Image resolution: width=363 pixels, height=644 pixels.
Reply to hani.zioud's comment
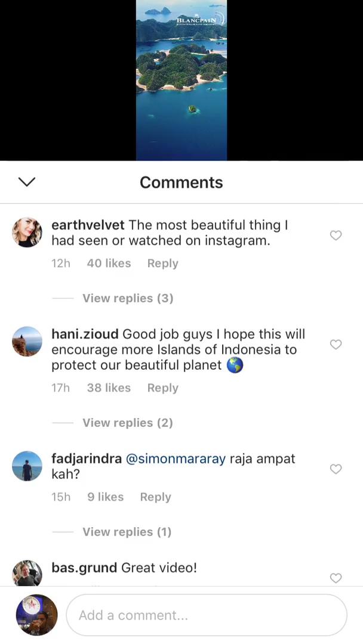pyautogui.click(x=162, y=388)
